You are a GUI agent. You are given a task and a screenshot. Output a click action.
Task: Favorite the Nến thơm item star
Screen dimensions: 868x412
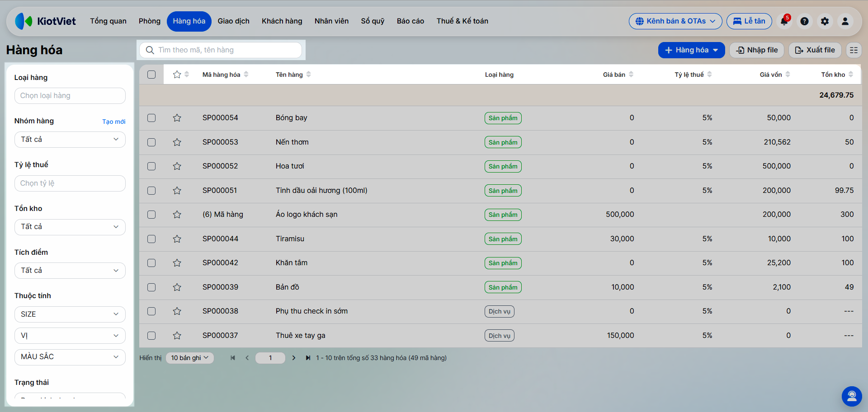(177, 142)
